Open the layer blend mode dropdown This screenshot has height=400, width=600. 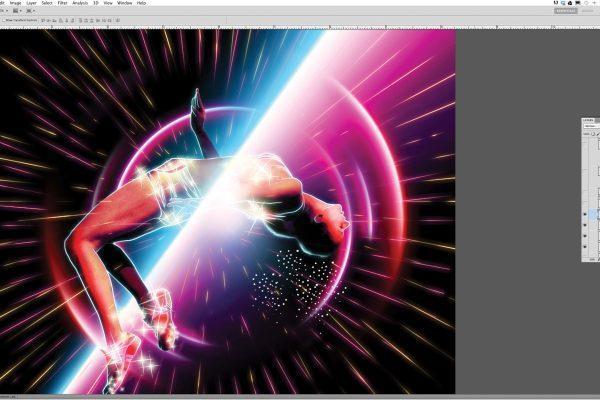[x=592, y=126]
